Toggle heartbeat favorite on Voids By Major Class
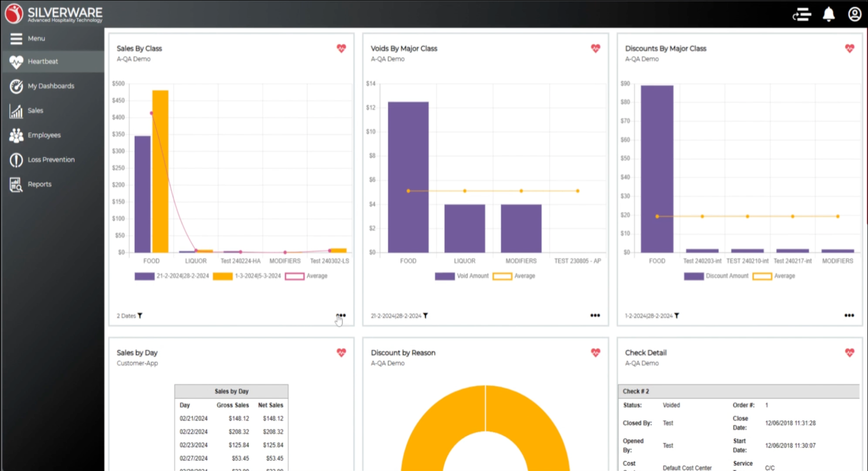The height and width of the screenshot is (471, 868). tap(595, 48)
